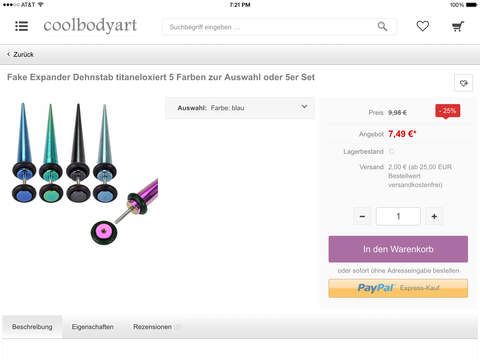Decrease quantity with the minus button
480x360 pixels.
[x=362, y=216]
